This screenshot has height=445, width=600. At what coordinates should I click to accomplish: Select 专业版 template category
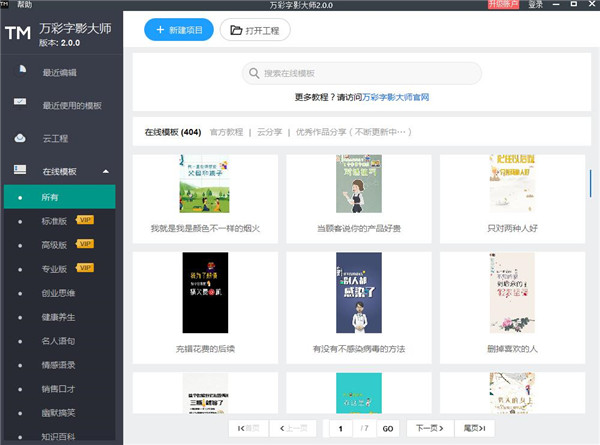pyautogui.click(x=54, y=269)
